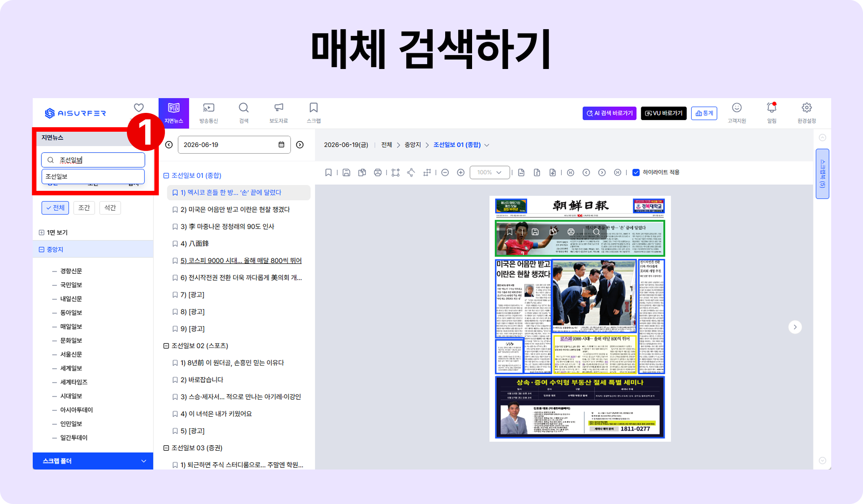863x504 pixels.
Task: Open the calendar date picker icon
Action: point(282,145)
